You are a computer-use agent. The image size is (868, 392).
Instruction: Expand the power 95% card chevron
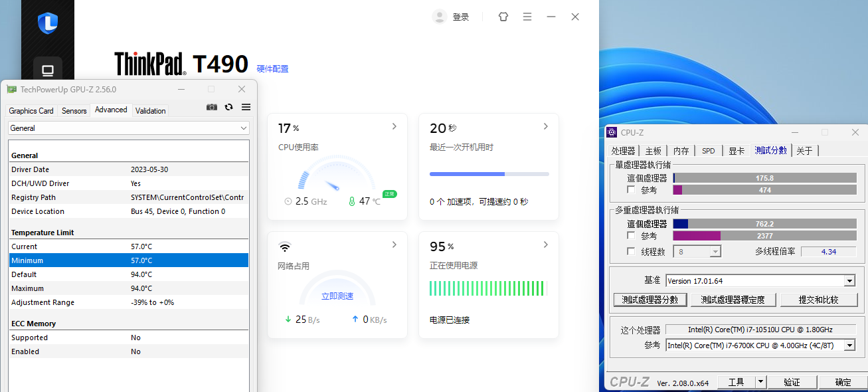coord(546,245)
